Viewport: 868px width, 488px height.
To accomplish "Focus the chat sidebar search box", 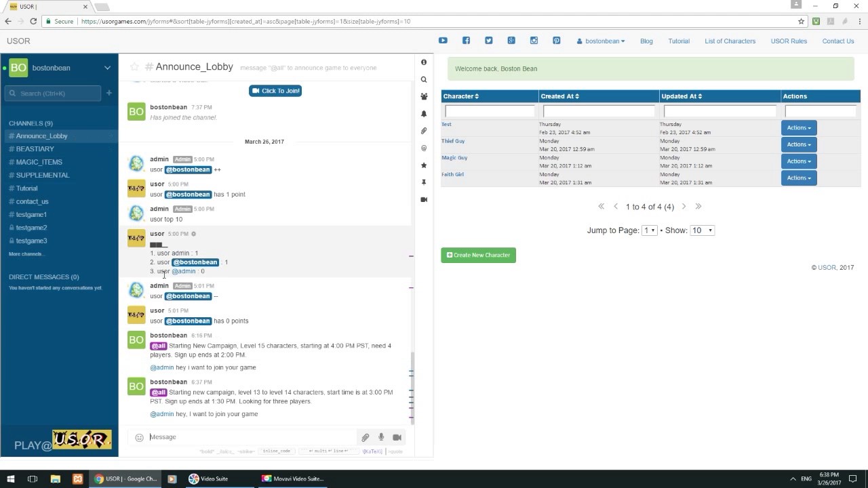I will 53,94.
